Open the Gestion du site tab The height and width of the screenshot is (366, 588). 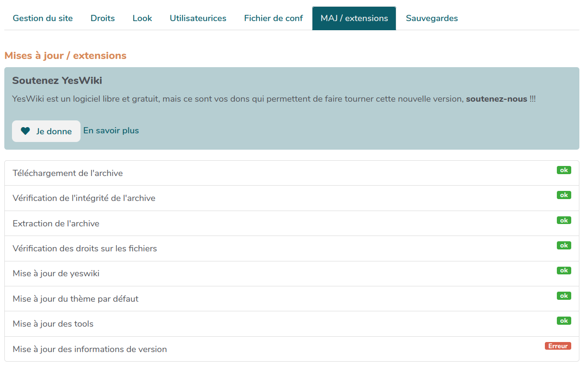click(x=43, y=18)
